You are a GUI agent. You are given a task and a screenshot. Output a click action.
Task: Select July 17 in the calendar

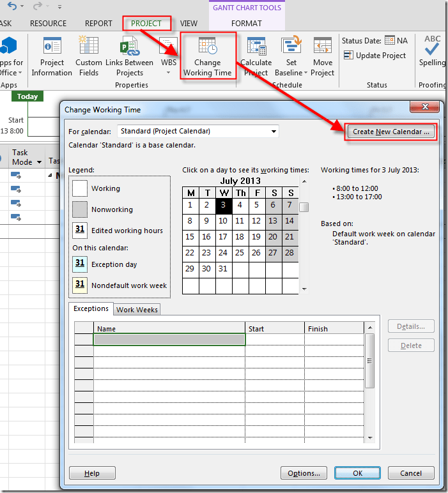click(x=223, y=236)
